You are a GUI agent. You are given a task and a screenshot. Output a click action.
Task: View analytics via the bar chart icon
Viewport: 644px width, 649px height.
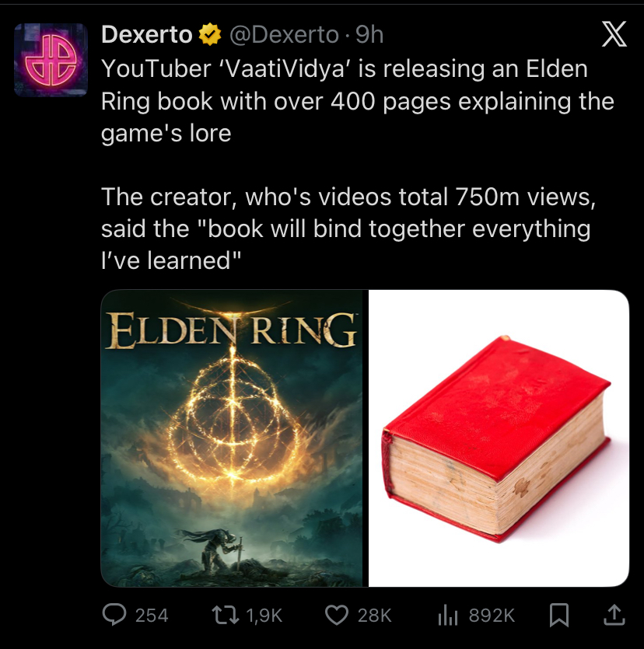448,615
